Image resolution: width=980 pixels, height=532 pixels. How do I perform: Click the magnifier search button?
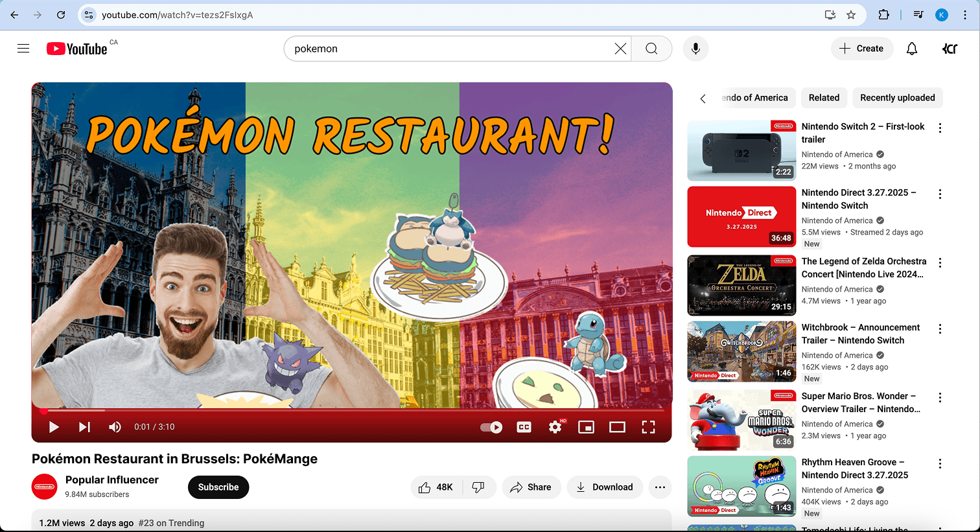click(x=651, y=49)
